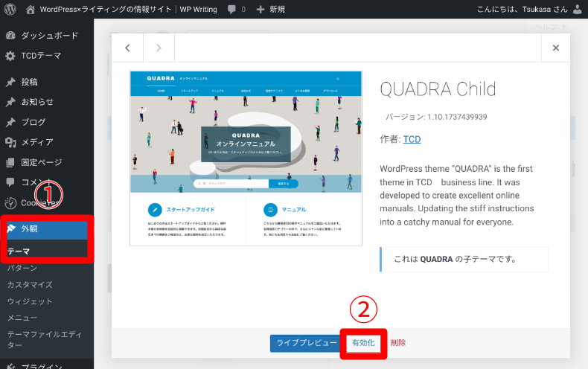Click the ダッシュボード dashboard icon
Viewport: 588px width, 369px height.
click(x=10, y=36)
